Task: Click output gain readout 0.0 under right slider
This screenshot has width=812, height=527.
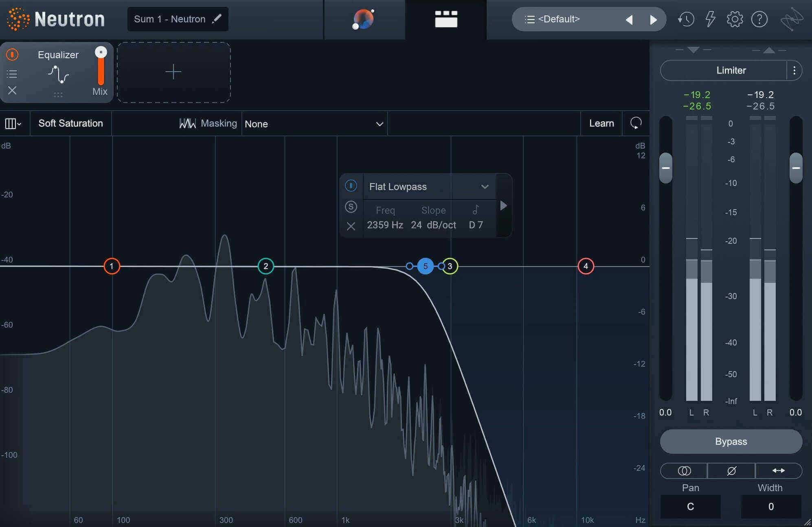Action: point(796,413)
